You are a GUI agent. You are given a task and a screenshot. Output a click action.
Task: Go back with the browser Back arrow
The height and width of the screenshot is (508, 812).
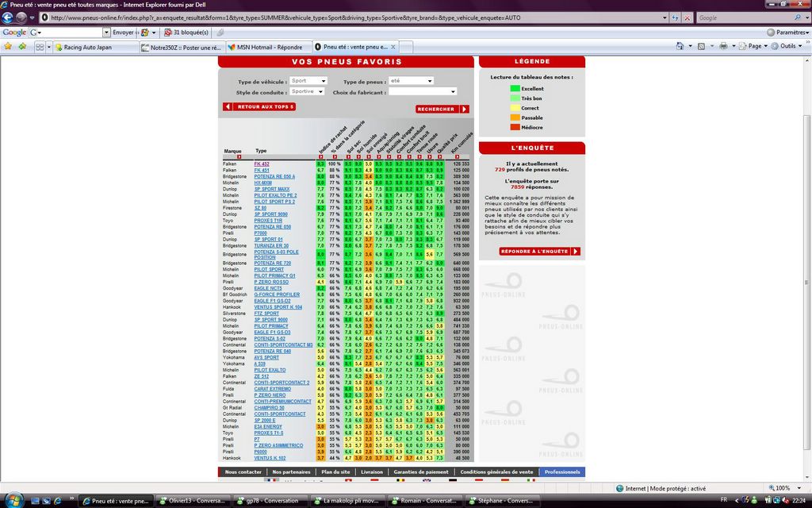click(x=7, y=17)
